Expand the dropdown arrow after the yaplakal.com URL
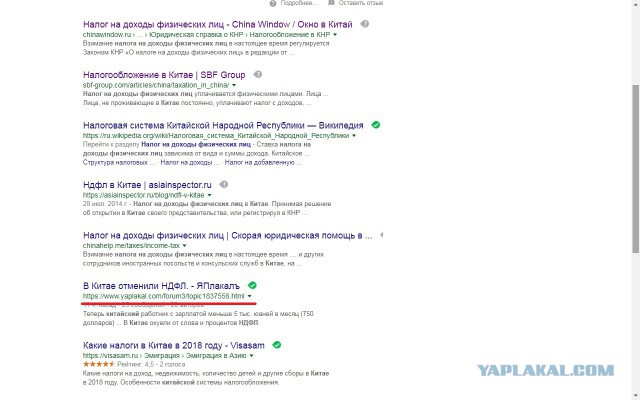 click(249, 296)
